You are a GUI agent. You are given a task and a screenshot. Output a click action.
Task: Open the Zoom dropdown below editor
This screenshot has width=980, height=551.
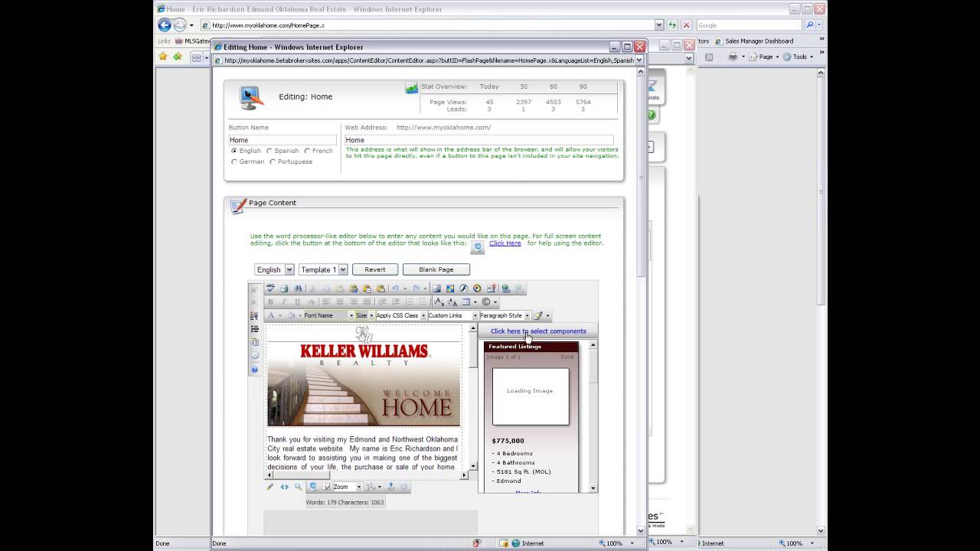pos(348,487)
